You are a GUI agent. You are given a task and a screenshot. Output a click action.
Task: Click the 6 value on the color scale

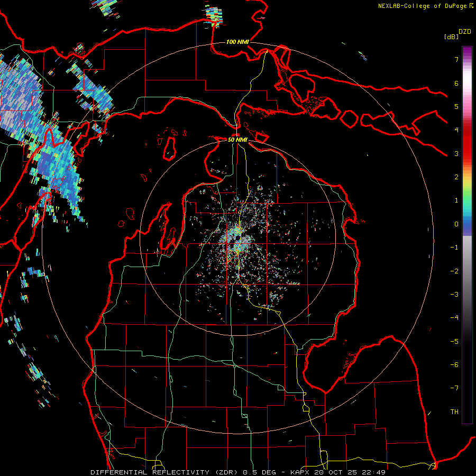[456, 83]
